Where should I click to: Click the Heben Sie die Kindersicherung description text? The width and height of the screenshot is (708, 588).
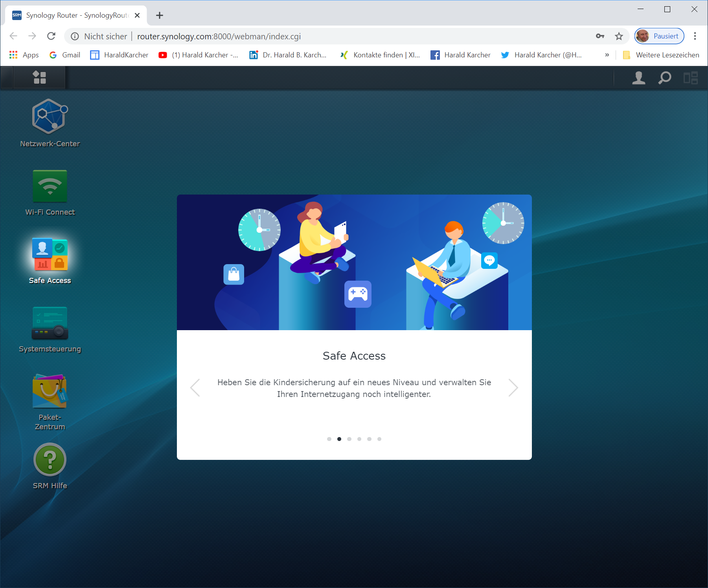(354, 388)
